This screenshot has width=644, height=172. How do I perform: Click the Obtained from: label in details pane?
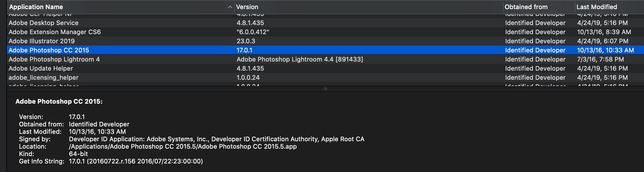point(41,124)
